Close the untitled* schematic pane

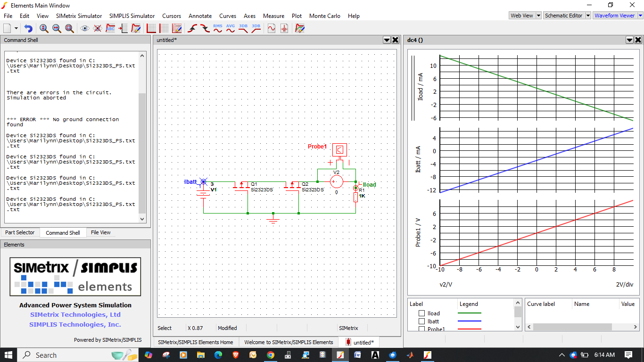396,40
